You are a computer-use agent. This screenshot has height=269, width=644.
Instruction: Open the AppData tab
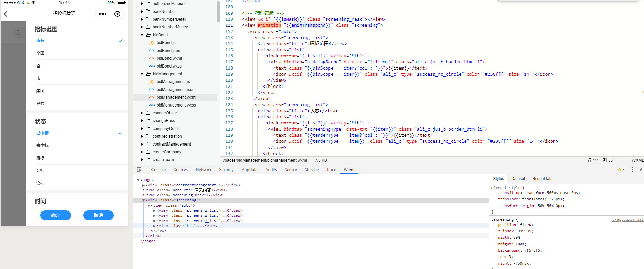click(x=250, y=170)
